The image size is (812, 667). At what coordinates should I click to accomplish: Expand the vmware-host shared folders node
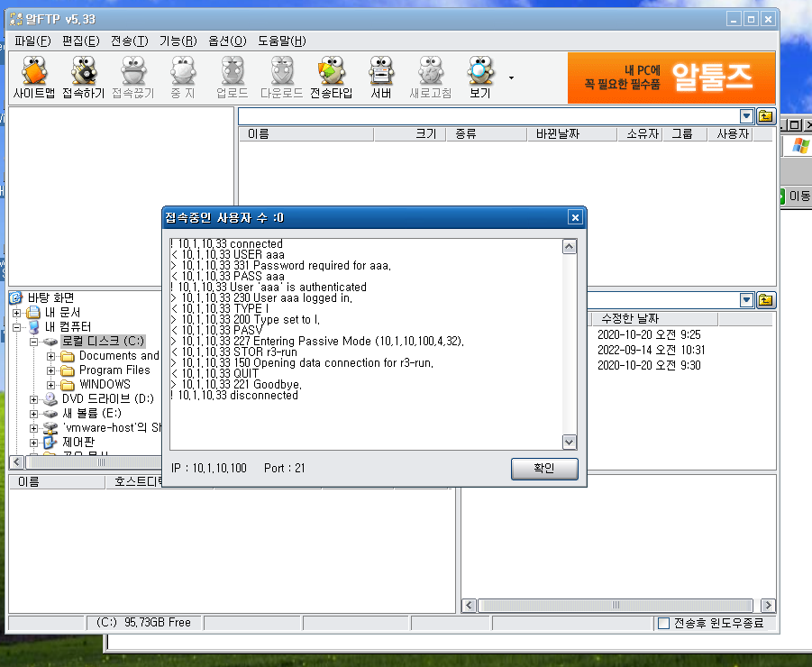coord(33,428)
